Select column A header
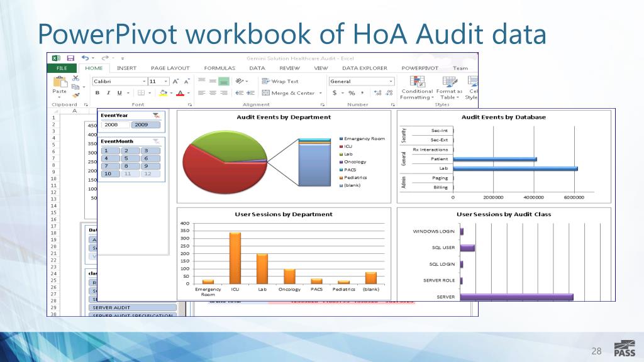Screen dimensions: 644x362 pyautogui.click(x=75, y=111)
